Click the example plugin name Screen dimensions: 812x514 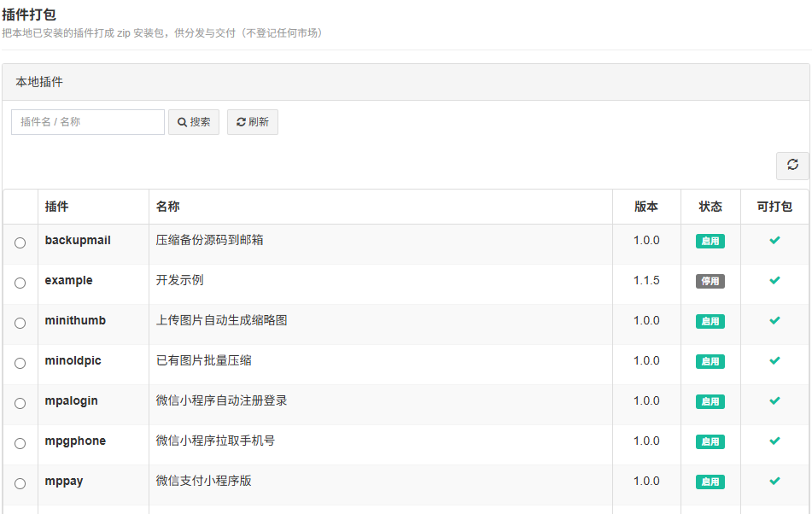pos(69,281)
